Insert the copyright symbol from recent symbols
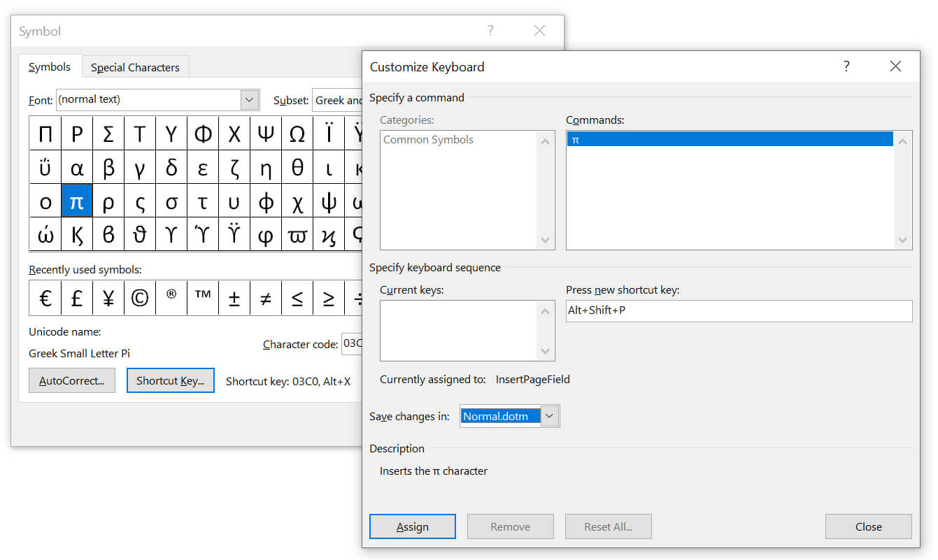938x560 pixels. click(140, 299)
